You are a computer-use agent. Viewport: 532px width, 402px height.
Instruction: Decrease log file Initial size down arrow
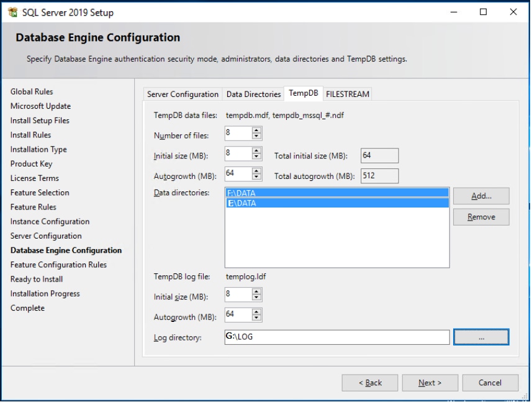(x=257, y=298)
